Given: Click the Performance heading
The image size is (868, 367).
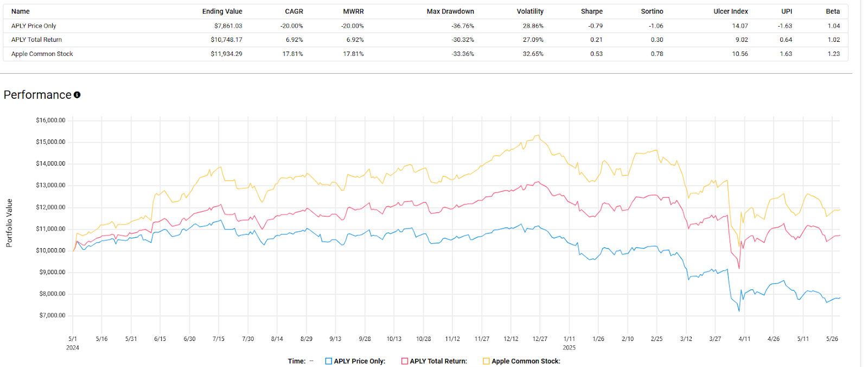Looking at the screenshot, I should tap(37, 95).
